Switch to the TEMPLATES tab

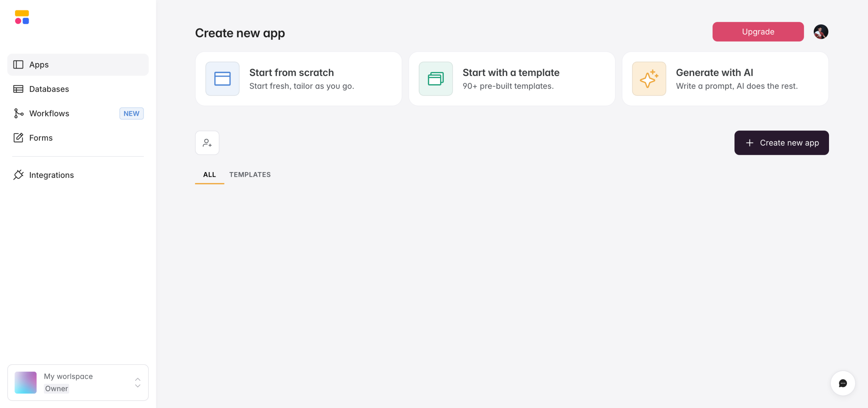[250, 174]
